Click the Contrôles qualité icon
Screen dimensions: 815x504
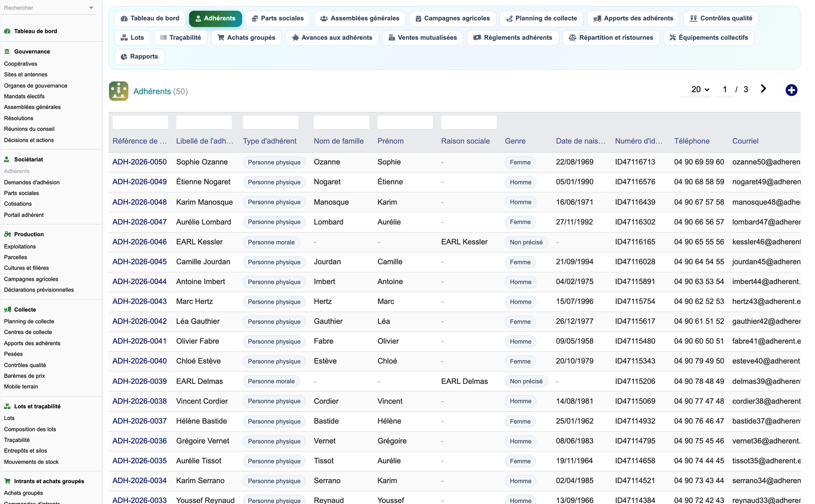694,19
